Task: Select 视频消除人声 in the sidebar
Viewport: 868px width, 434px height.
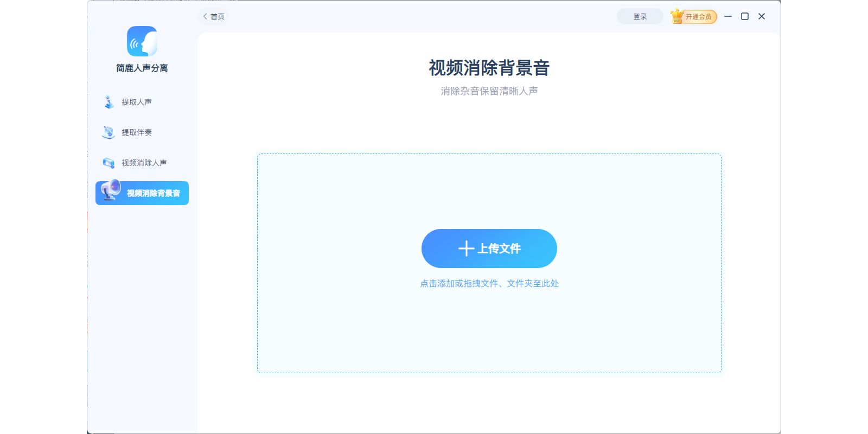Action: pos(144,163)
